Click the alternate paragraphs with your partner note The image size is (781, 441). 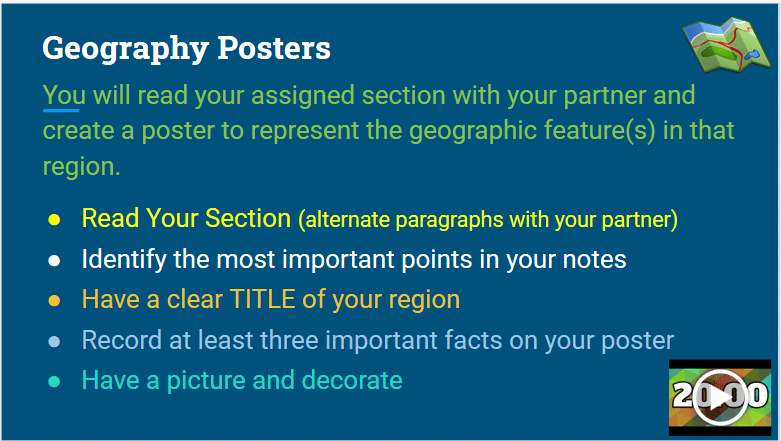pos(488,220)
